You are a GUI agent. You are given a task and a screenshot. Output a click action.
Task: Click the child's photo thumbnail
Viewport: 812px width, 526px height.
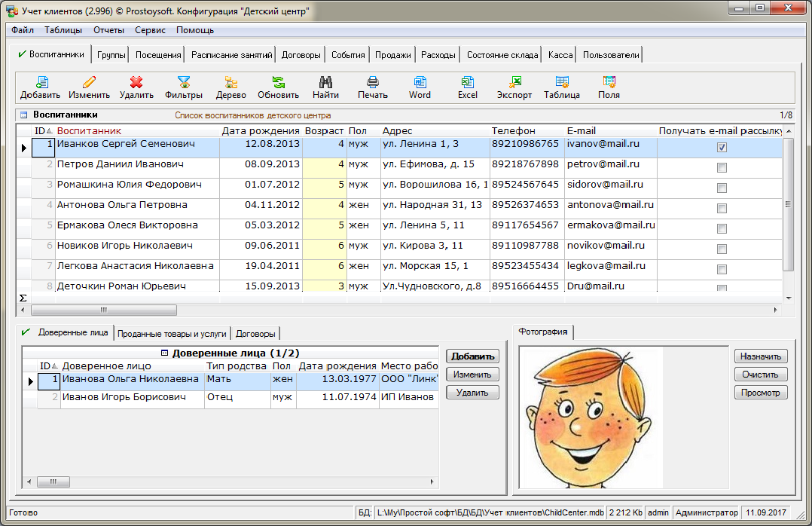point(591,417)
